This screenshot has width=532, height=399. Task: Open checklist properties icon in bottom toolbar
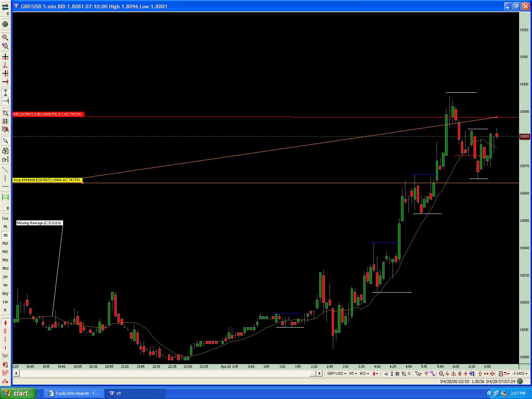click(501, 374)
